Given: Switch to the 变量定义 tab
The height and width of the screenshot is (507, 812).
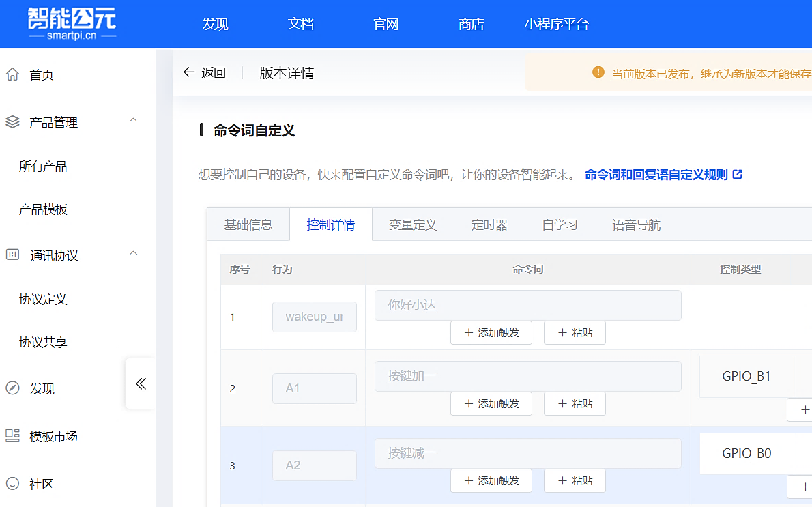Looking at the screenshot, I should tap(413, 225).
